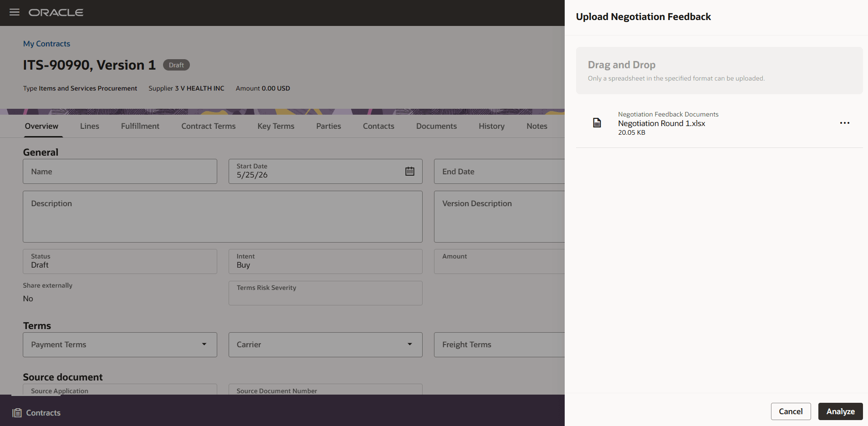Click the Amount 0.00 USD header text
Screen dimensions: 868x426
pyautogui.click(x=263, y=88)
